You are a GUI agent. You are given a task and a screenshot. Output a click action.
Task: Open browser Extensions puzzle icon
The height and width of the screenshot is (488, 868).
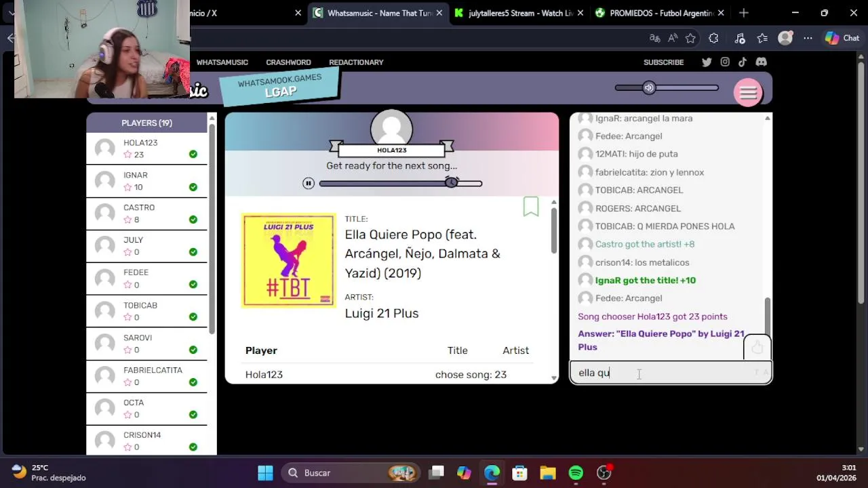[713, 39]
